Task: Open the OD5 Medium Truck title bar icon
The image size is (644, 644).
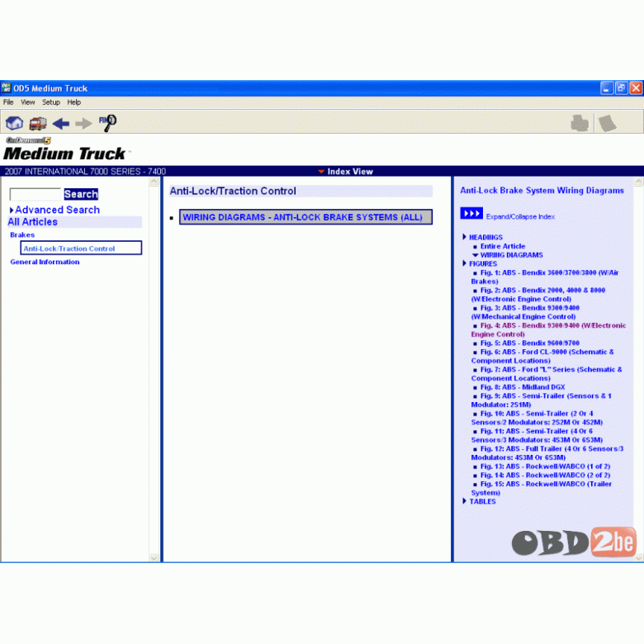Action: click(6, 88)
